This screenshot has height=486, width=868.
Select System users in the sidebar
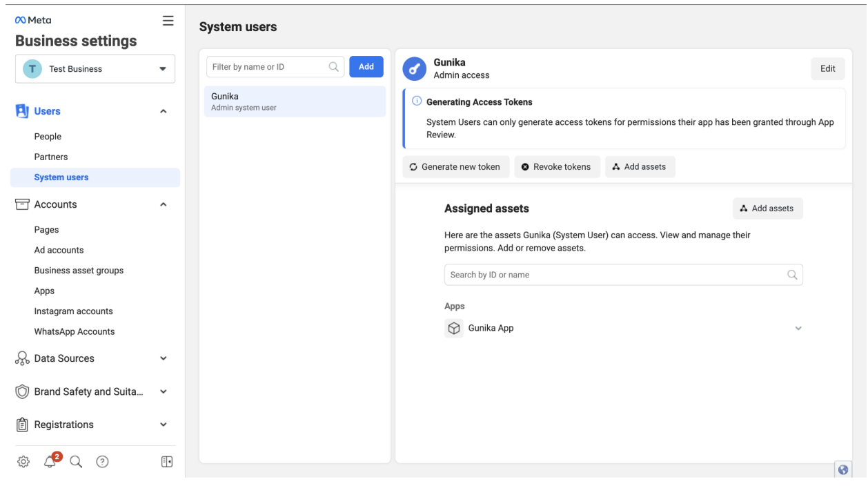tap(95, 177)
